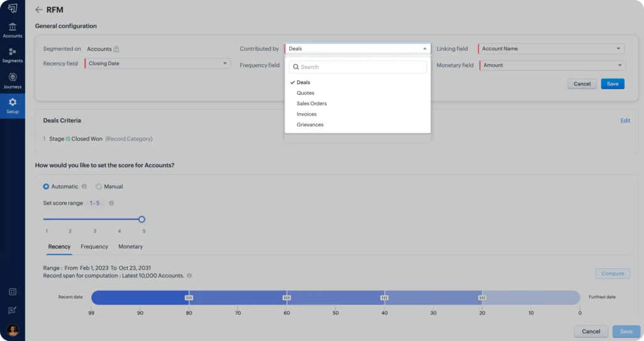This screenshot has height=341, width=644.
Task: Click the bottom Cancel button
Action: click(591, 332)
